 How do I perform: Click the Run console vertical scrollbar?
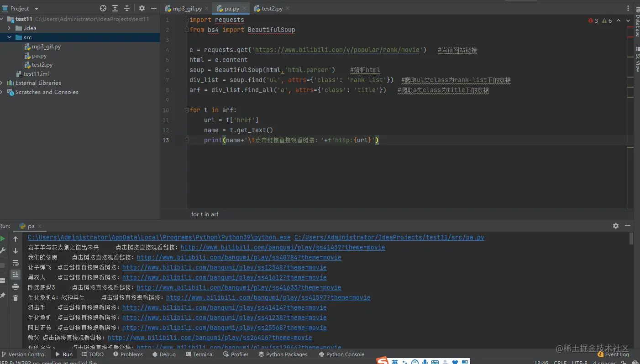coord(631,239)
